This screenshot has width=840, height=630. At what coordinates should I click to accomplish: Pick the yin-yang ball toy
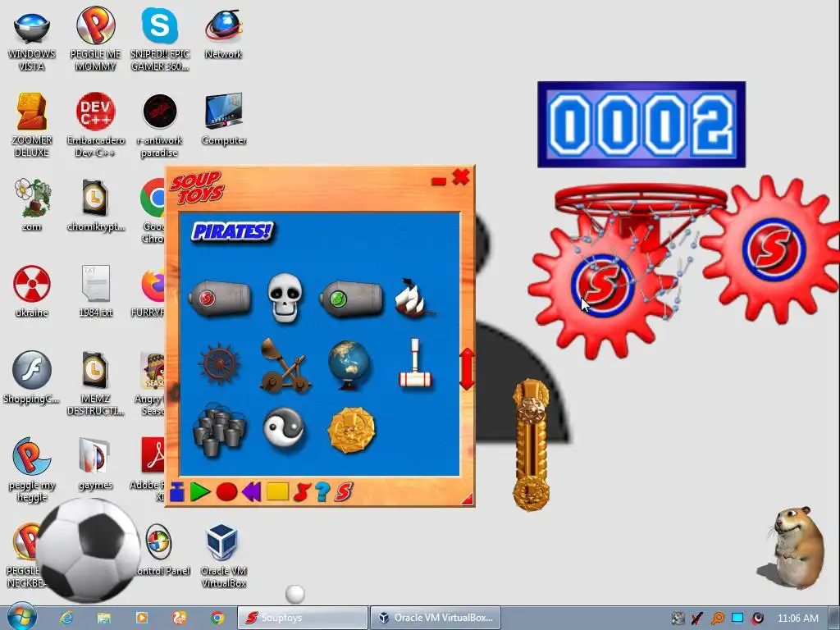pos(284,428)
